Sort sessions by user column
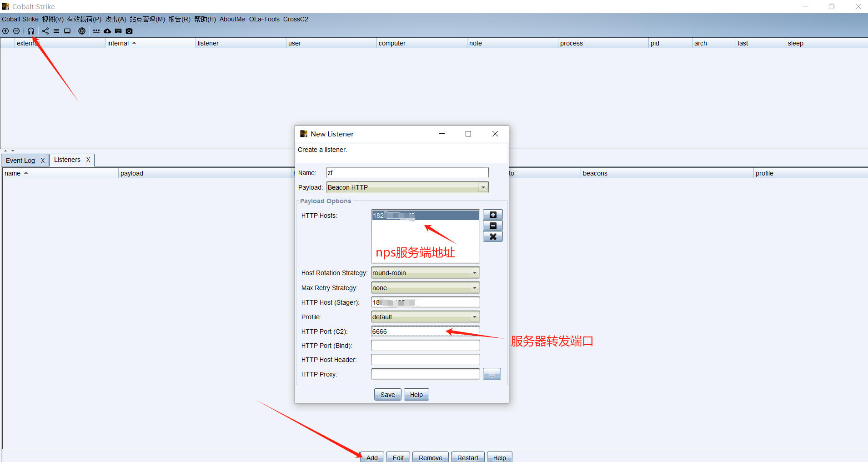 (x=331, y=43)
